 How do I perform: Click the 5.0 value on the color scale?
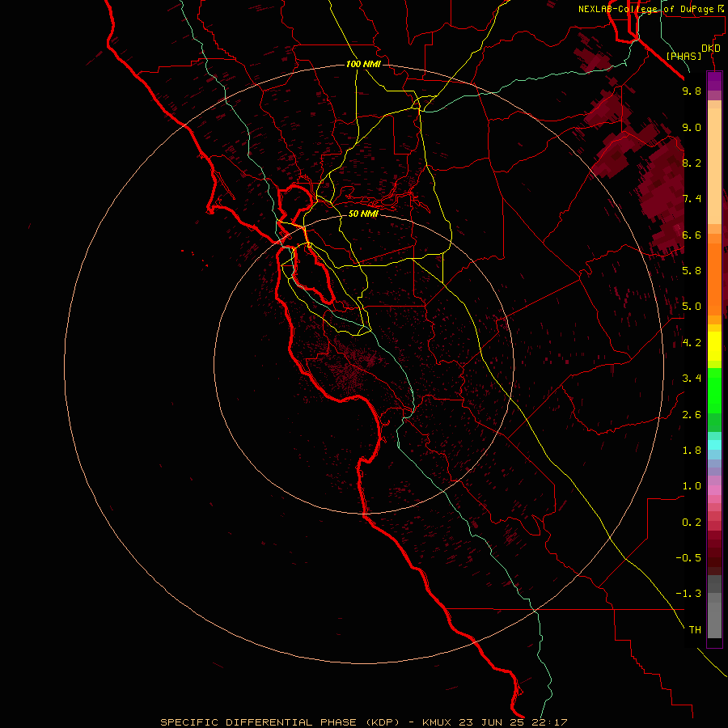[692, 307]
